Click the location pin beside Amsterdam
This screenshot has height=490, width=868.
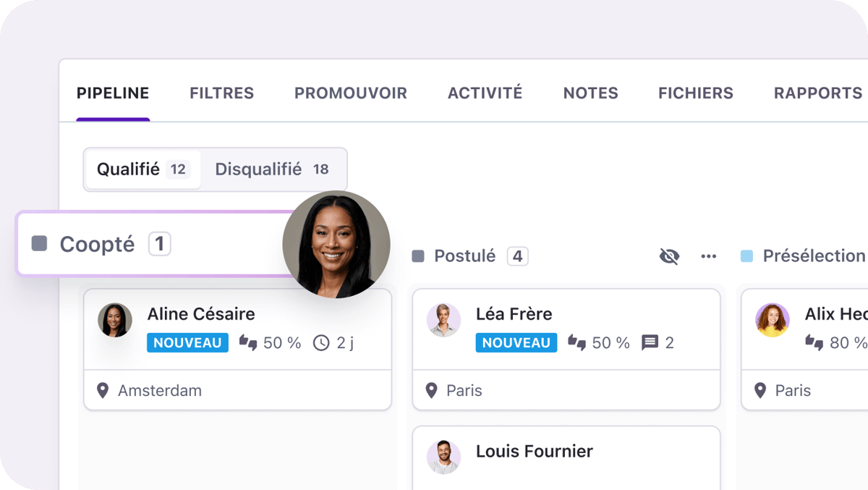(103, 391)
